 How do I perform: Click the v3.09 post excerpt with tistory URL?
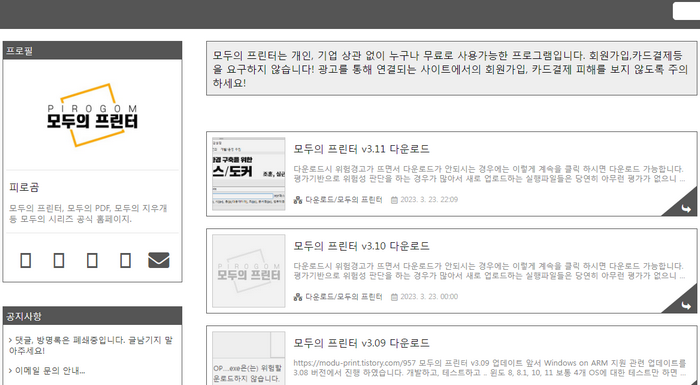(489, 367)
